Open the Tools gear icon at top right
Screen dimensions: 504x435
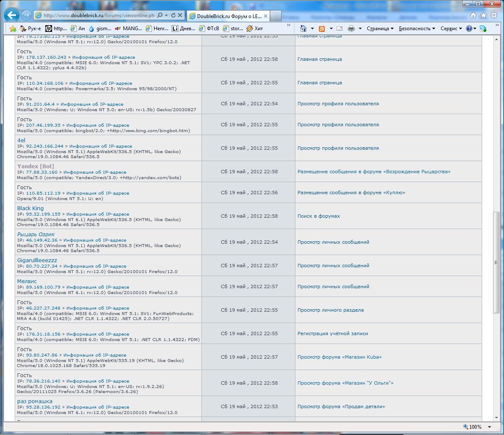click(x=494, y=16)
